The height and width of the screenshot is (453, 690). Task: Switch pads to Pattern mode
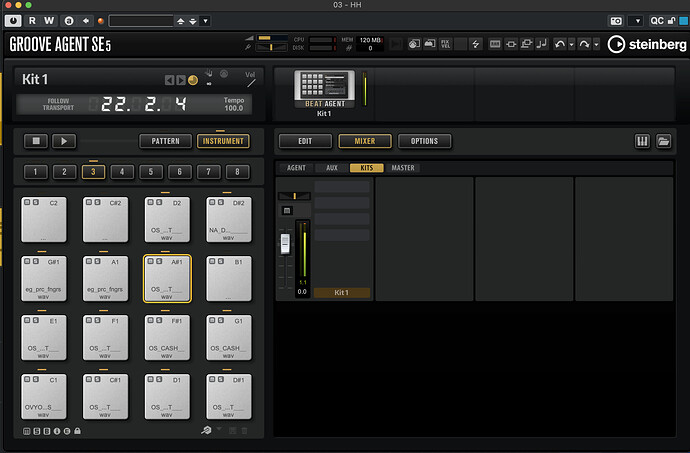pyautogui.click(x=165, y=141)
